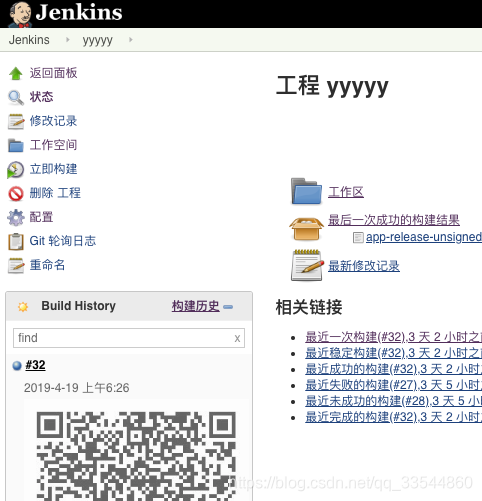Open the 工作区 link

[346, 192]
